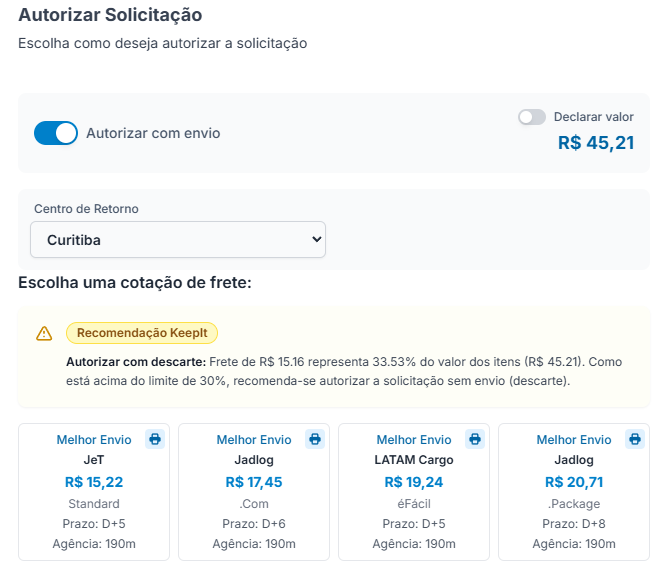Click Melhor Envio label on LATAM Cargo card

click(x=414, y=440)
